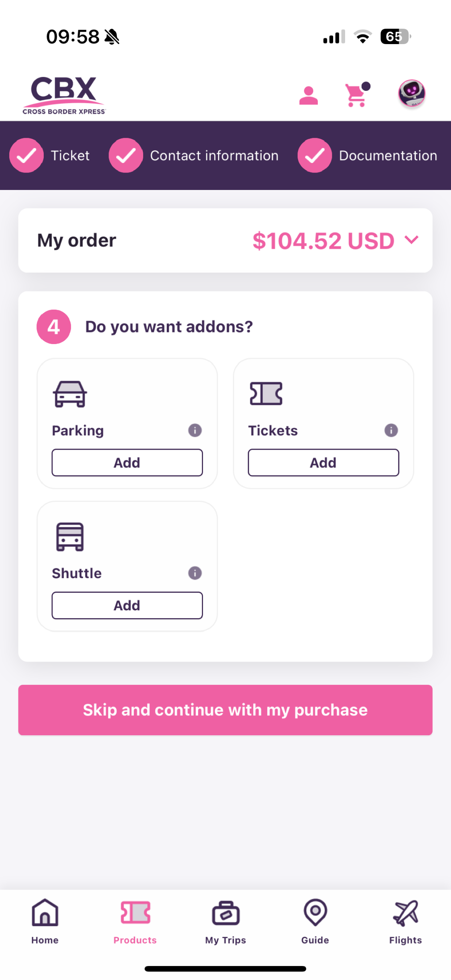Go to the Documentation step

pos(367,155)
